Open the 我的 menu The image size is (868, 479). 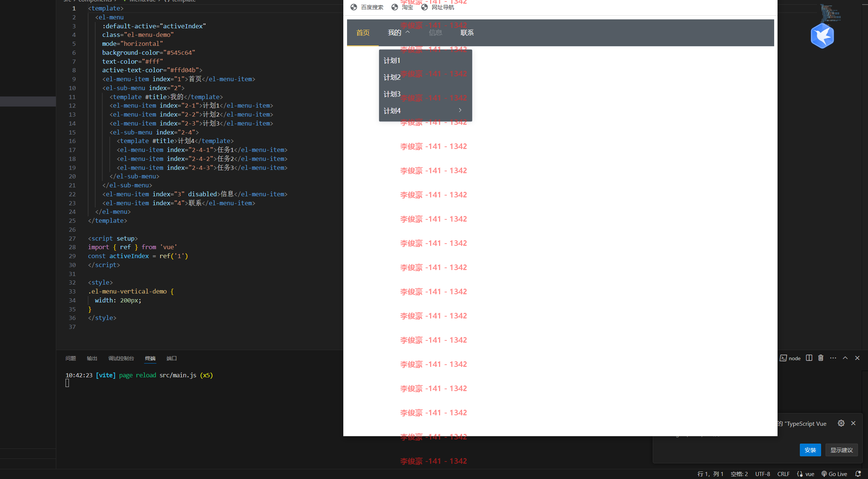pos(399,33)
